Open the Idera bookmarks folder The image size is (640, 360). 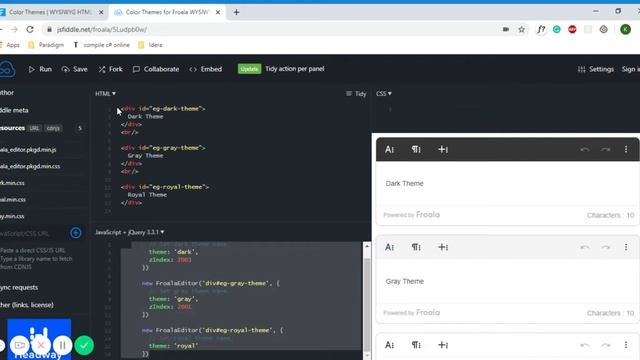150,45
